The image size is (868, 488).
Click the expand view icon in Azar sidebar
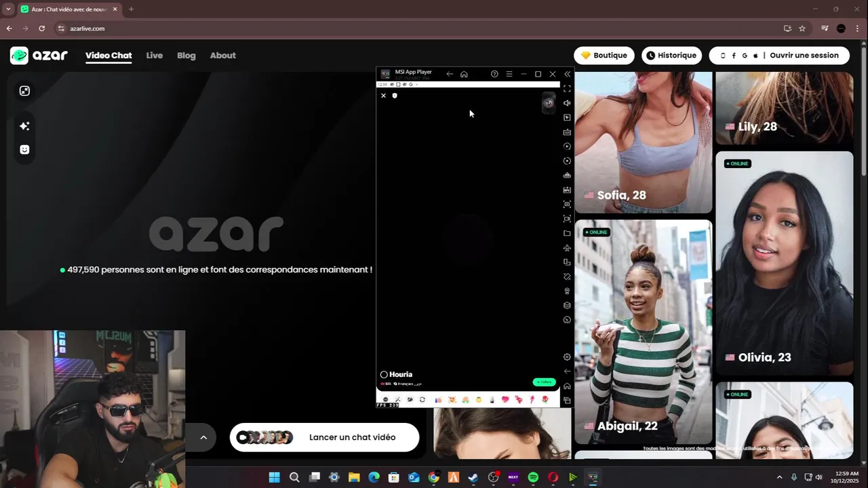tap(24, 91)
